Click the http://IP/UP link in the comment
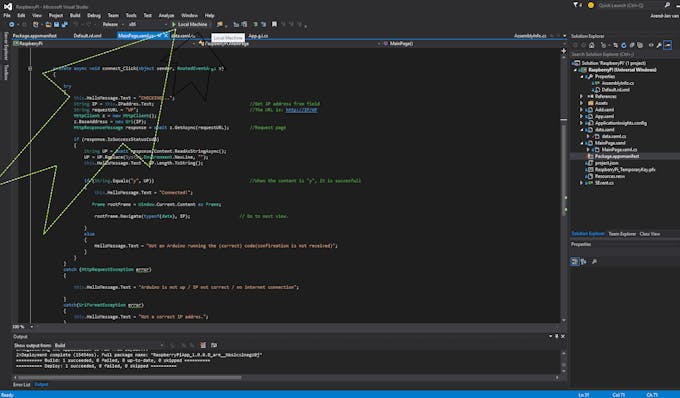The width and height of the screenshot is (680, 398). (x=301, y=110)
